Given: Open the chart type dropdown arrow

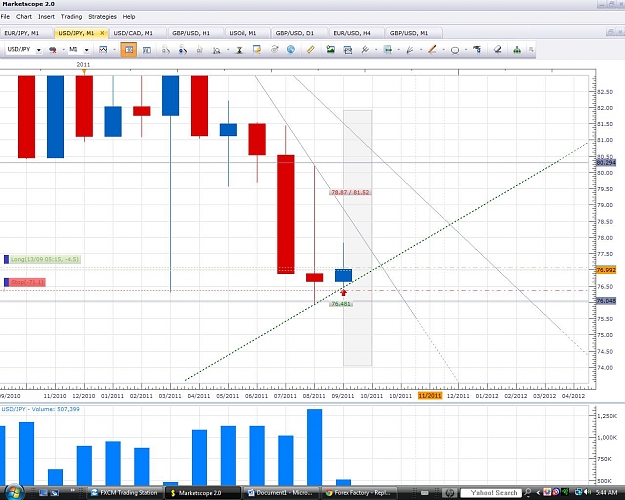Looking at the screenshot, I should click(114, 50).
